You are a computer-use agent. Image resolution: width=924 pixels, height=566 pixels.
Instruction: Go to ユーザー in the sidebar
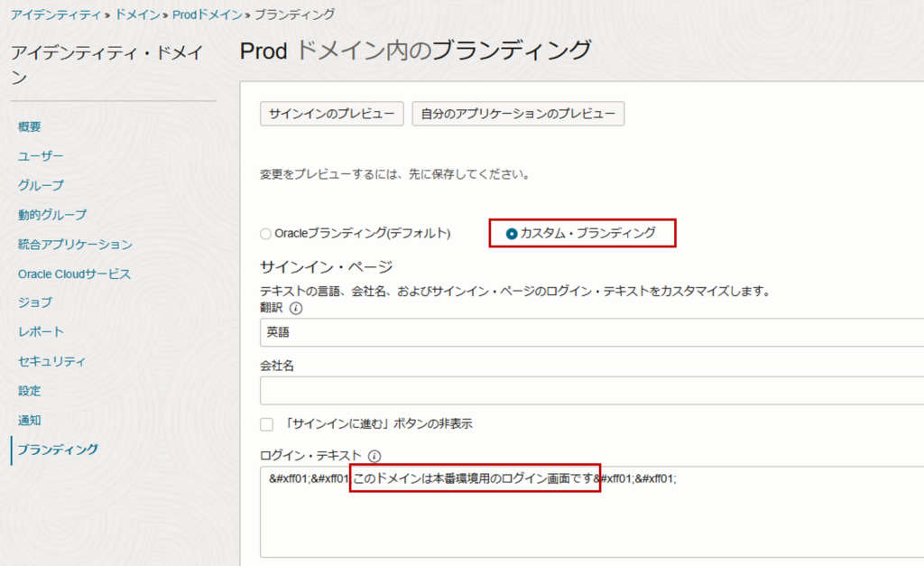coord(41,156)
